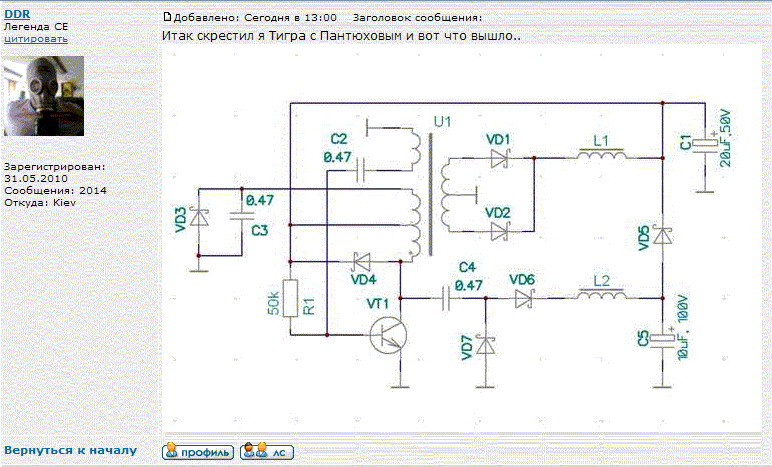
Task: Click the 20uF,50V label text
Action: 726,138
